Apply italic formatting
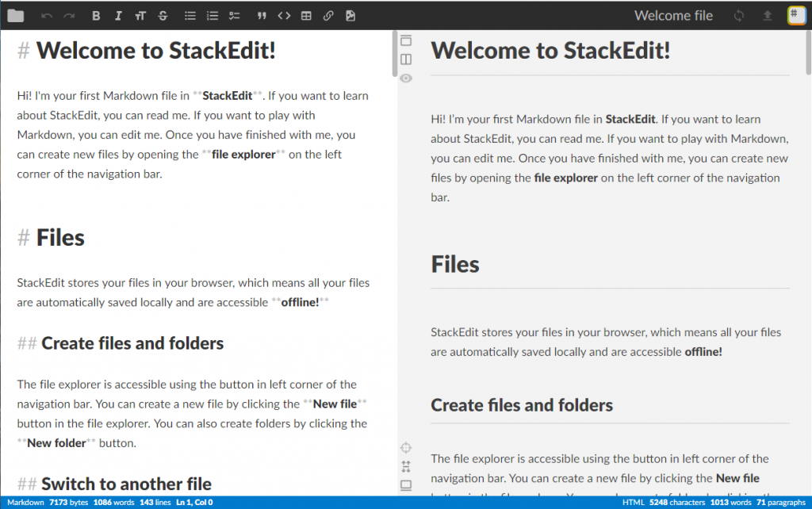The width and height of the screenshot is (812, 509). [x=118, y=16]
